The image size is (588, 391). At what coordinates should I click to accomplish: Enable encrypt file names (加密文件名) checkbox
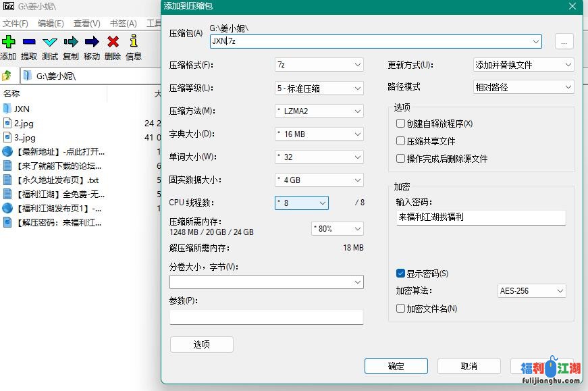tap(401, 309)
